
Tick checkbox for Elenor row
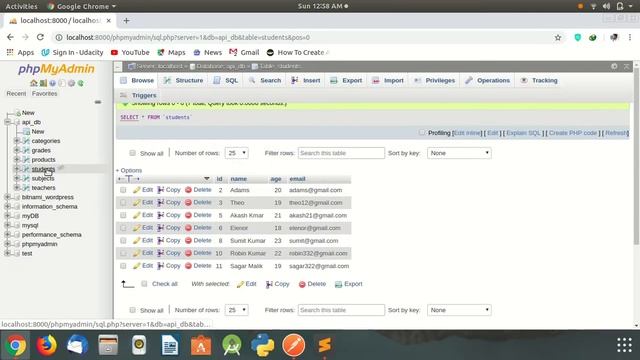coord(123,228)
